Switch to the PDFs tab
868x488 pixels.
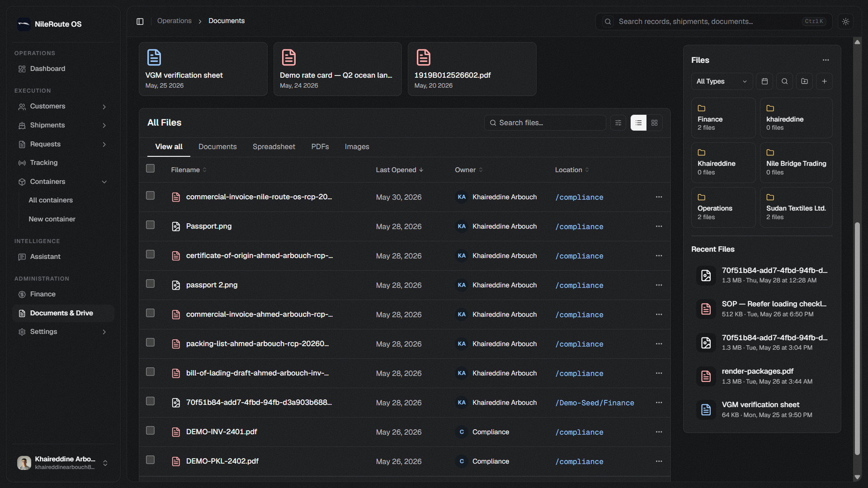point(320,147)
